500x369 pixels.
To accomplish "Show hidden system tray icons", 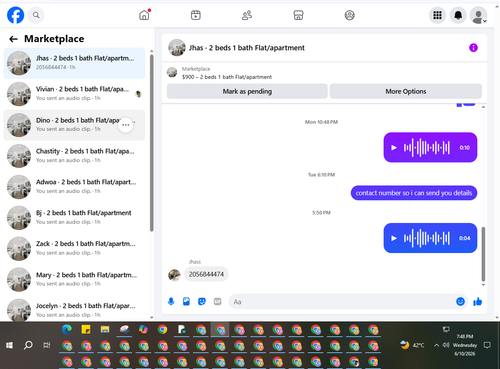I will click(436, 345).
